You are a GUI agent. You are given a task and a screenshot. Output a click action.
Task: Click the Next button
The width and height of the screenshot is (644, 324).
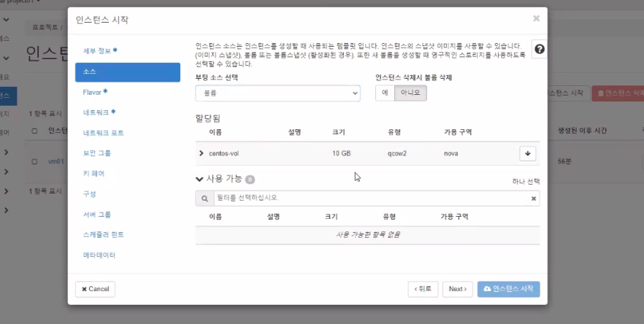[x=458, y=289]
